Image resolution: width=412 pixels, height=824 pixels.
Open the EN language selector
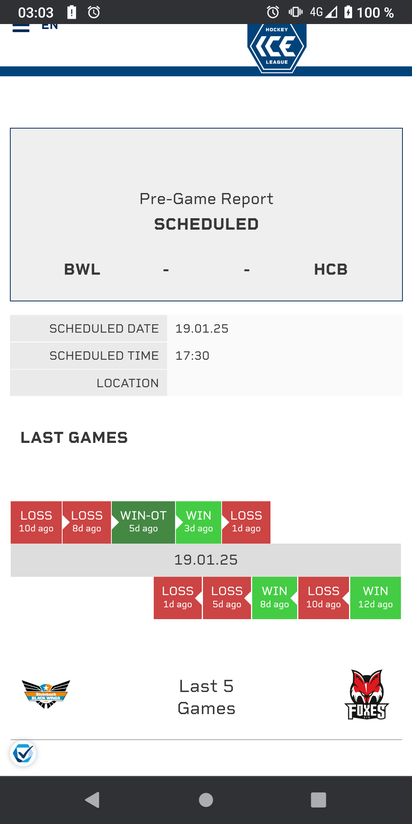coord(49,26)
